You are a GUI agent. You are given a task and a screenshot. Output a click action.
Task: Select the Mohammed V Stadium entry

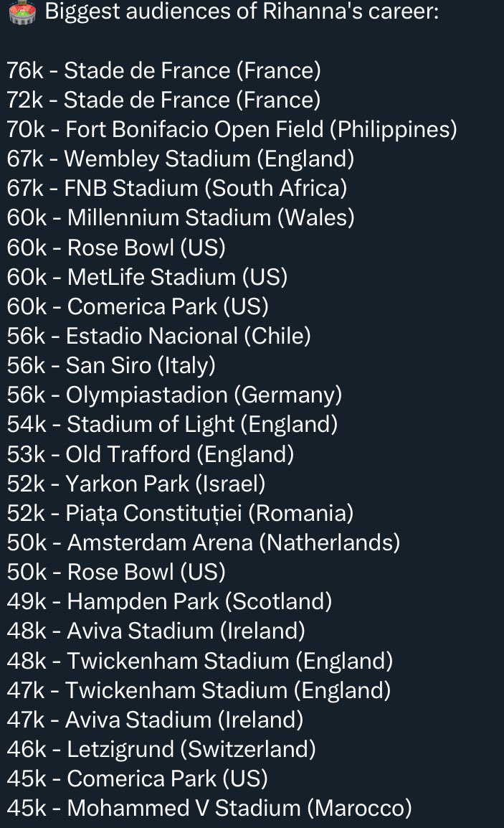[x=209, y=809]
